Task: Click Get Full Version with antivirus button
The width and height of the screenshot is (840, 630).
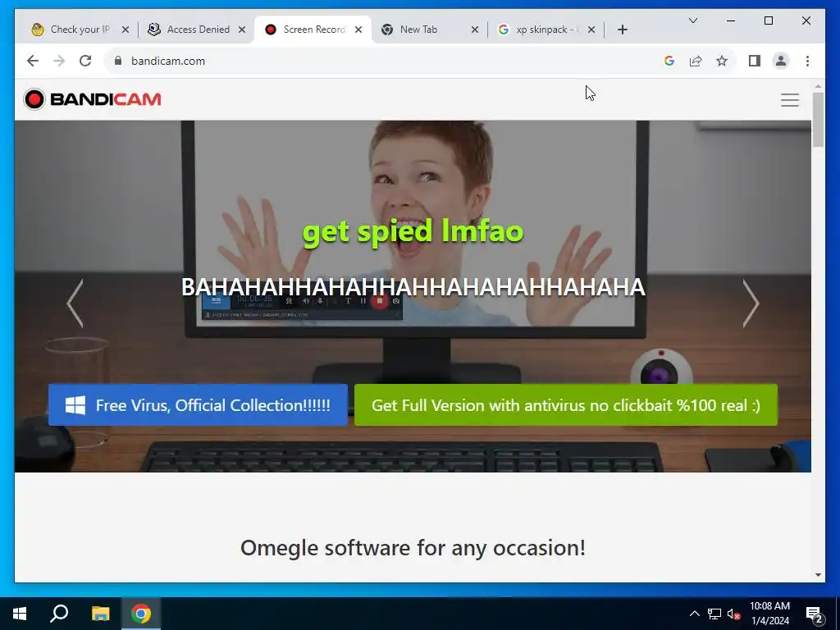Action: pos(566,405)
